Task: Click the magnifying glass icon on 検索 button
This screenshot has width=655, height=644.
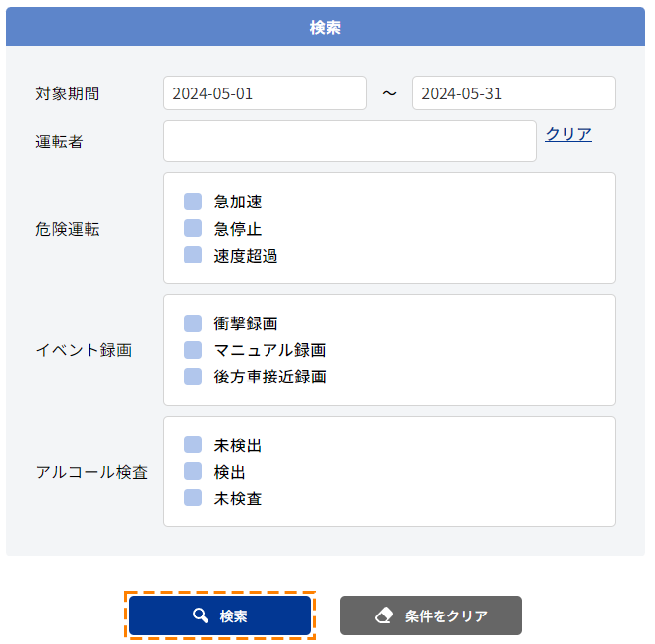Action: 201,615
